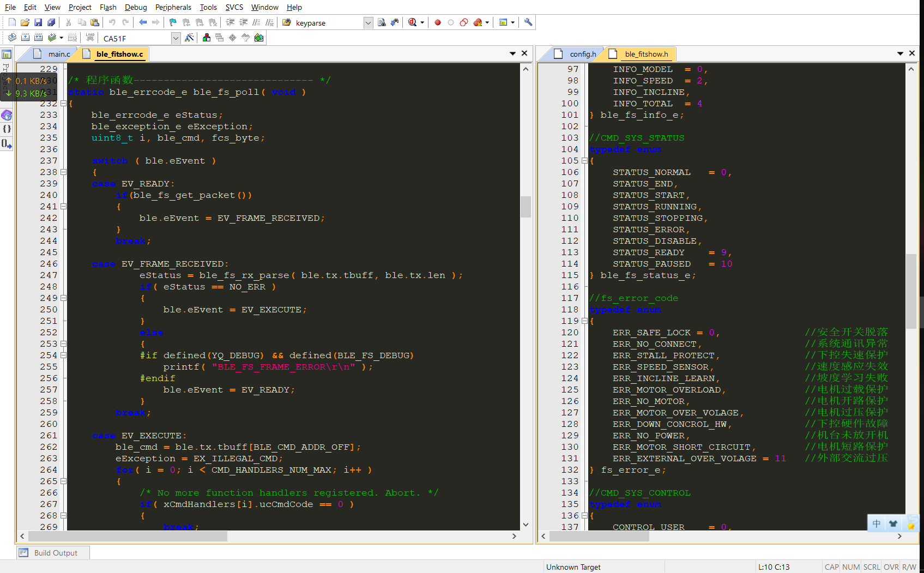Screen dimensions: 924x573
Task: Click the IME Chinese mode indicator
Action: tap(876, 523)
